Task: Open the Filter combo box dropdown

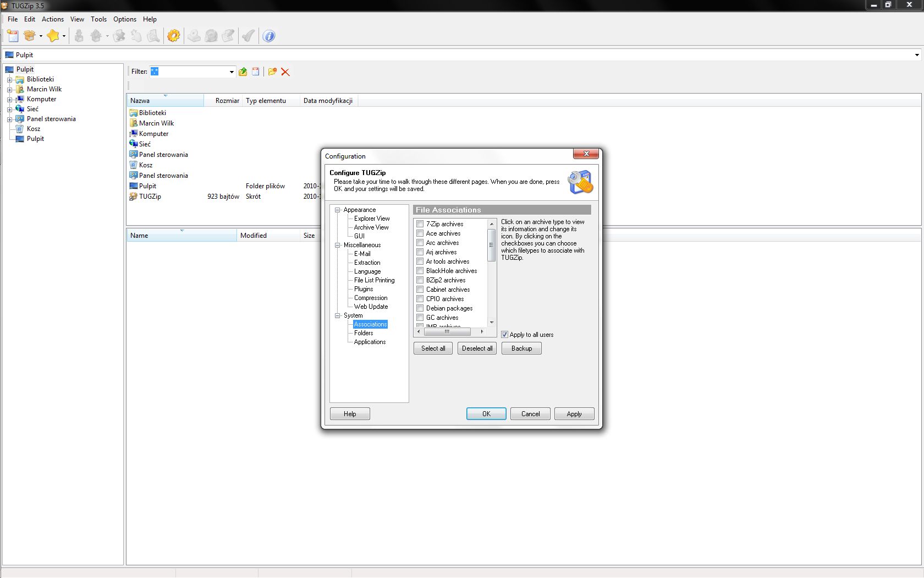Action: (232, 72)
